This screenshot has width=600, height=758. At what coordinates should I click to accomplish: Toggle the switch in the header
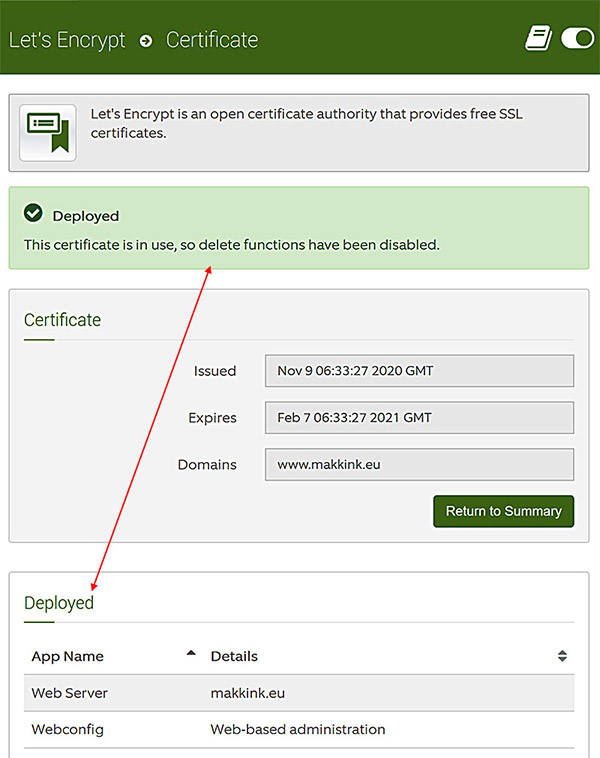[577, 38]
